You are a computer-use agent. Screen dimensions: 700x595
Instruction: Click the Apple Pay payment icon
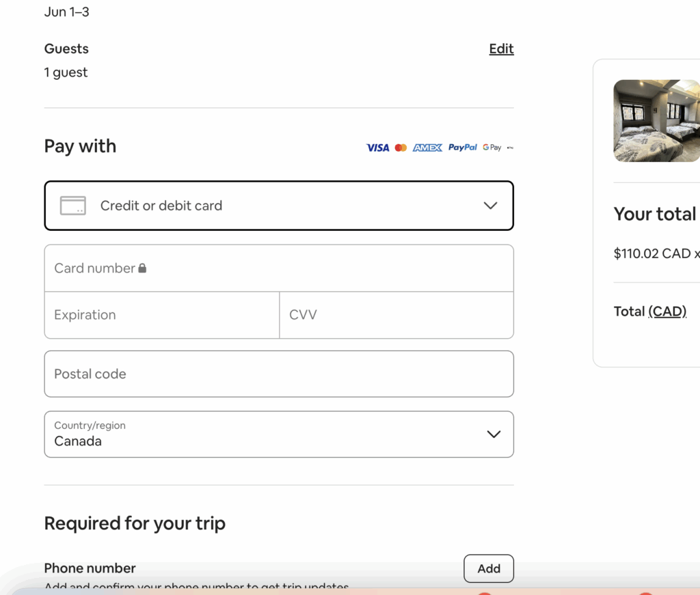[x=511, y=146]
